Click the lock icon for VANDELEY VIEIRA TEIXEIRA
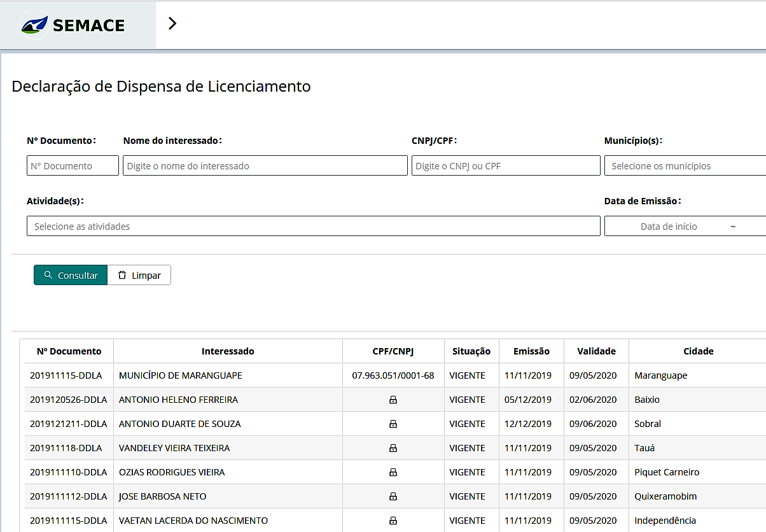Image resolution: width=766 pixels, height=532 pixels. pos(393,448)
